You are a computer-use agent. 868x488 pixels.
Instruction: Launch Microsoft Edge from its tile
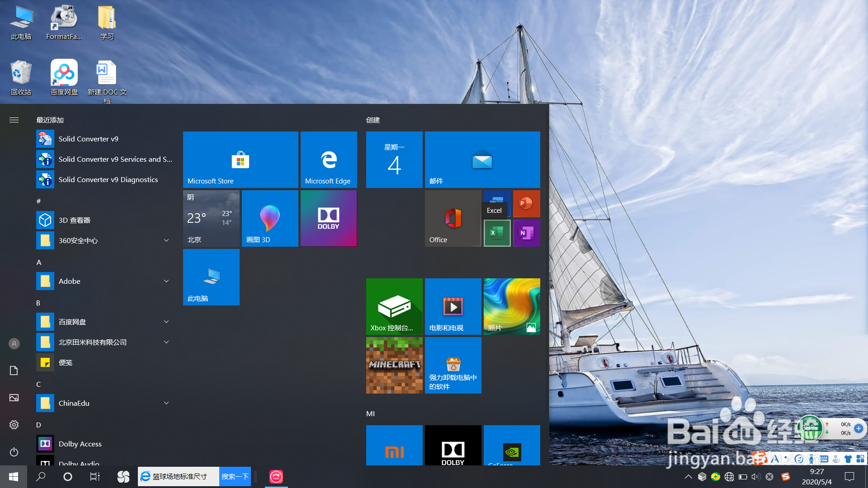pyautogui.click(x=329, y=160)
